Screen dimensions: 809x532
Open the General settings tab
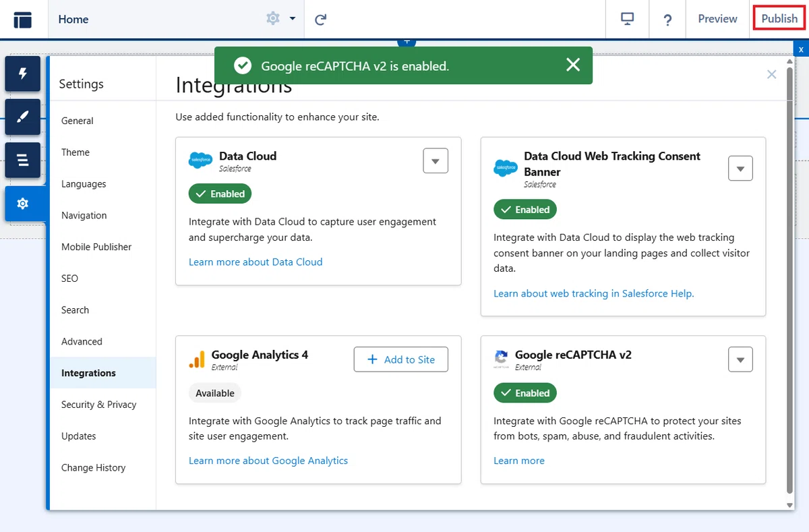pyautogui.click(x=102, y=121)
